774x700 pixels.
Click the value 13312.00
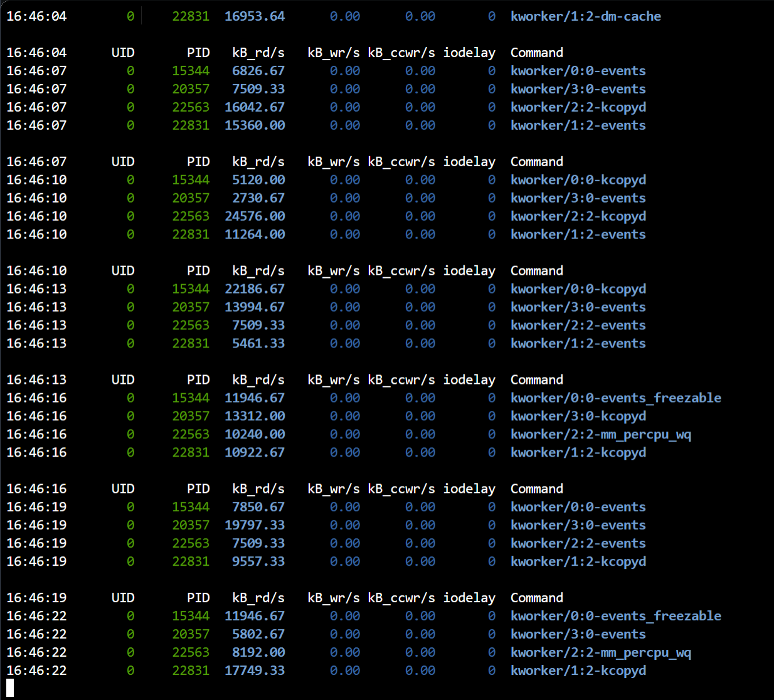(x=255, y=416)
